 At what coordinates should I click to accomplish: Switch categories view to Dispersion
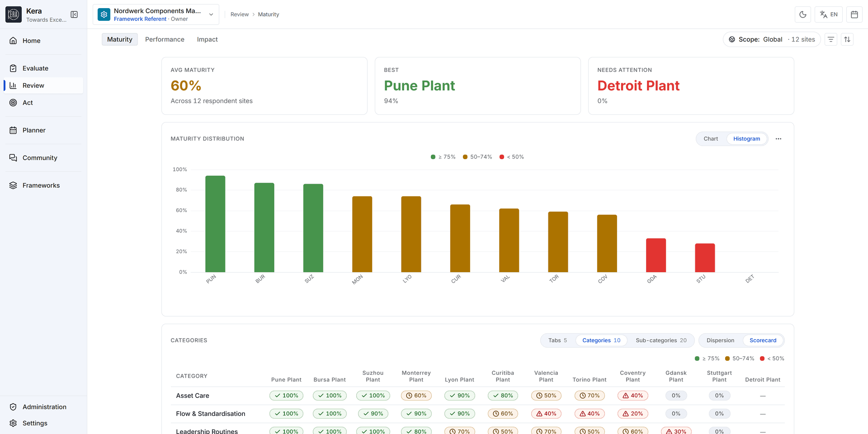[720, 340]
